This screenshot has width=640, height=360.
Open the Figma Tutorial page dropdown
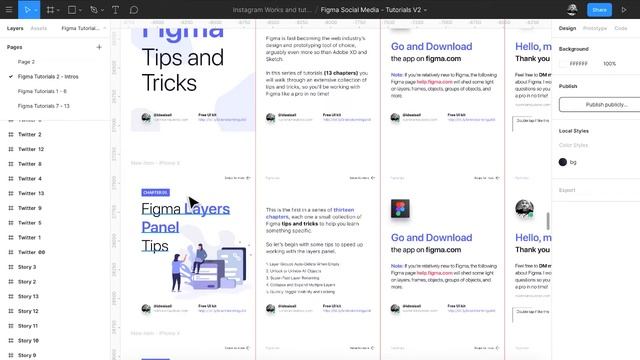pos(83,28)
